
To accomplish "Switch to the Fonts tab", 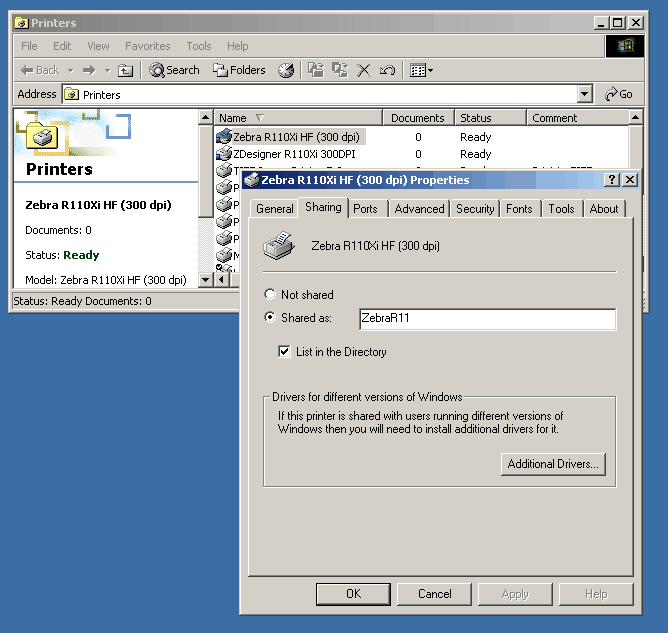I will pos(519,209).
